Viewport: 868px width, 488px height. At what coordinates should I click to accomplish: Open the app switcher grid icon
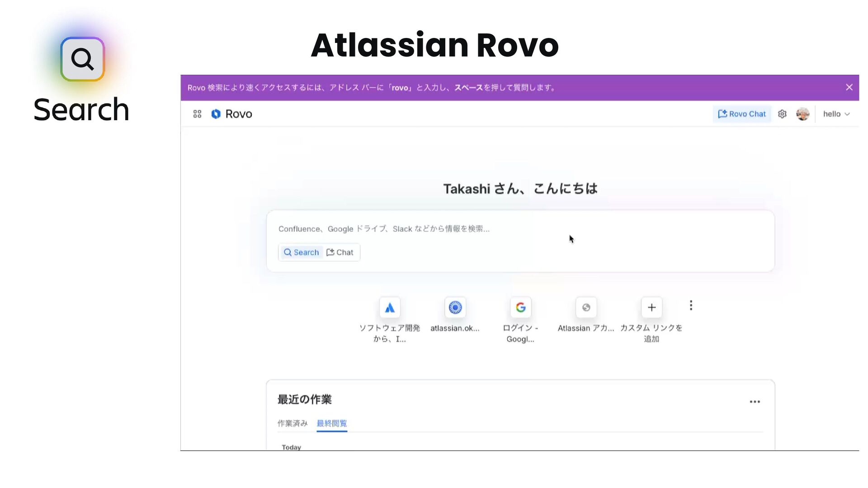pyautogui.click(x=197, y=114)
